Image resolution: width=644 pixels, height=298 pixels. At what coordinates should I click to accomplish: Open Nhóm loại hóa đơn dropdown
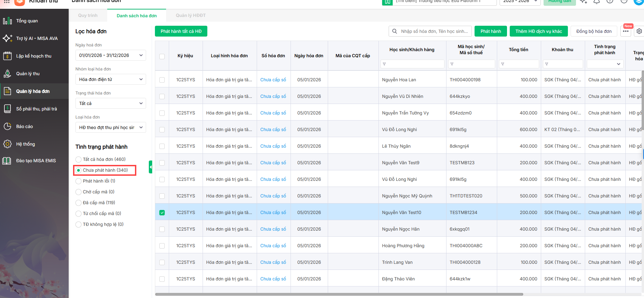pos(110,80)
